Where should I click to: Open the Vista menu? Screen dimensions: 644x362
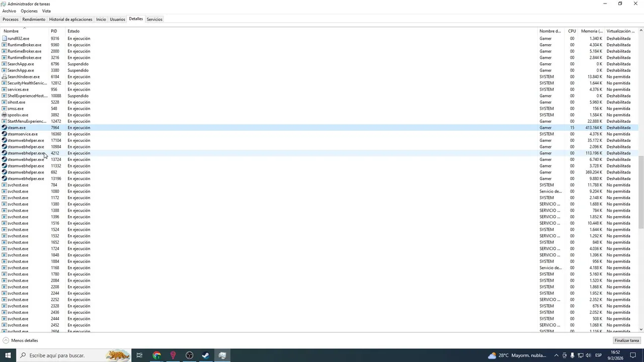46,11
